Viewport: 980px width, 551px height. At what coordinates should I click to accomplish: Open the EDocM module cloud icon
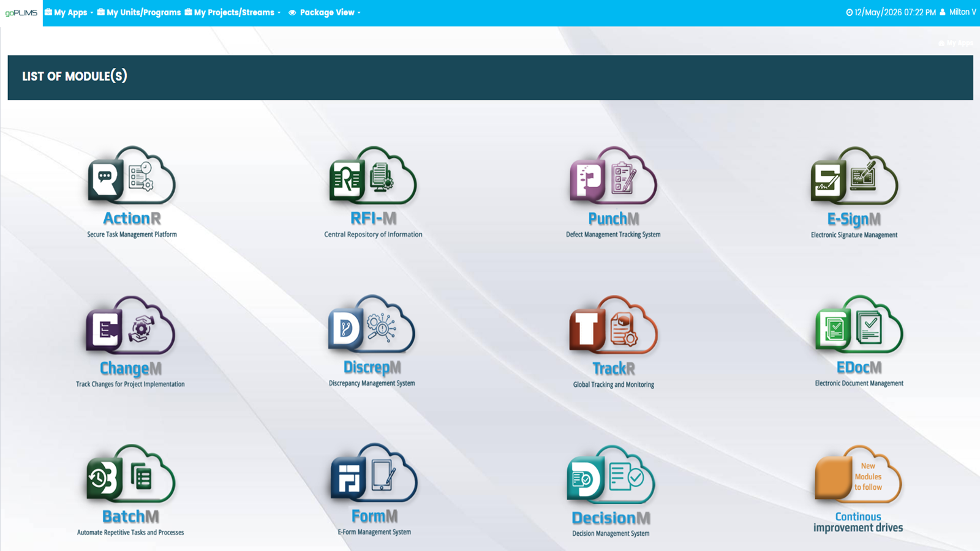click(859, 324)
